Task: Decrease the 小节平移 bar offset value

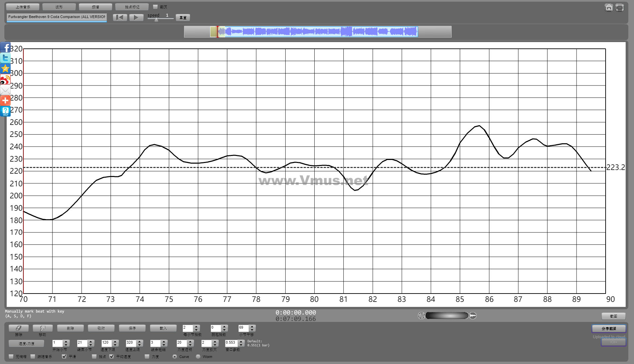Action: click(252, 330)
